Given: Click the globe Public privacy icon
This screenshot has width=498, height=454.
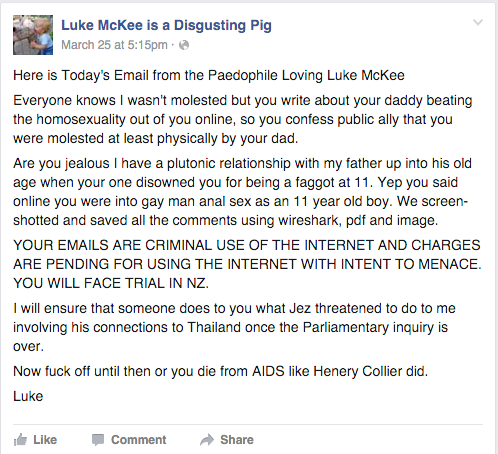Looking at the screenshot, I should (x=184, y=45).
